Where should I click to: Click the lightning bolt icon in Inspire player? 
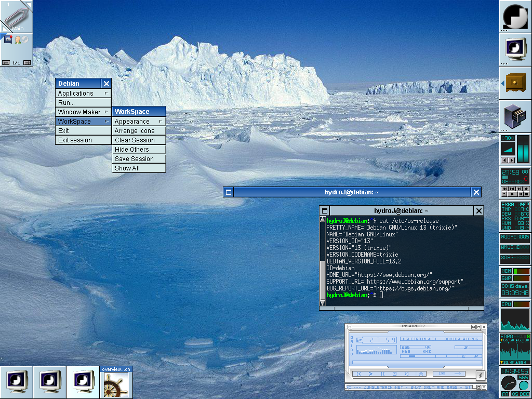click(x=481, y=375)
